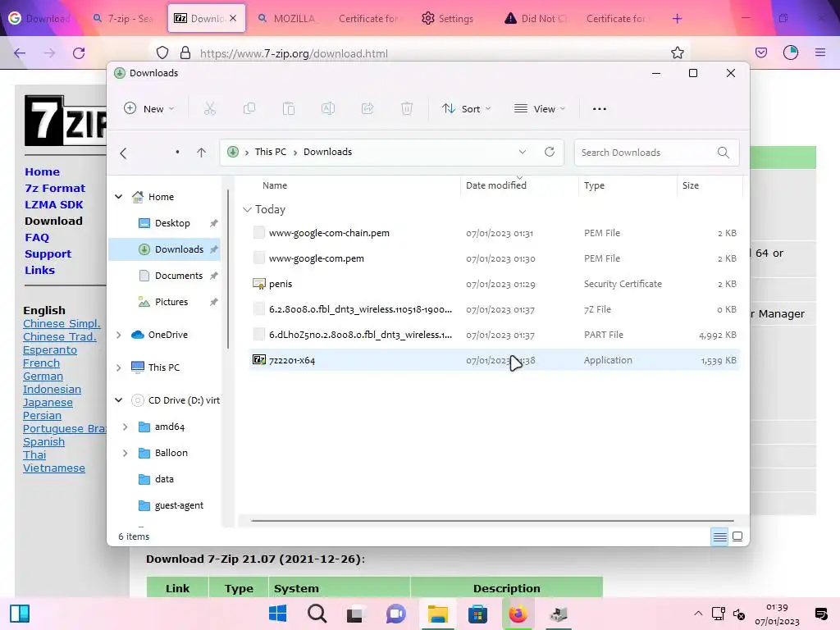Image resolution: width=840 pixels, height=630 pixels.
Task: Switch to large icons view layout
Action: coord(737,536)
